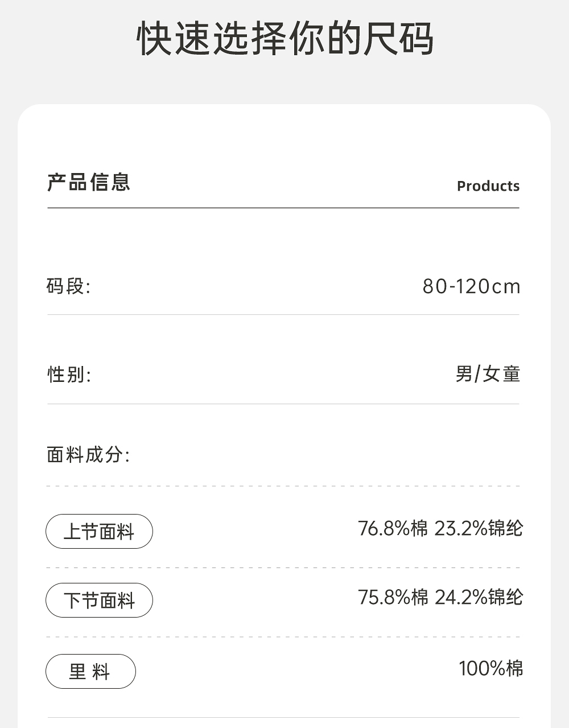Select the 80-120cm size range value
Image resolution: width=569 pixels, height=728 pixels.
tap(471, 286)
